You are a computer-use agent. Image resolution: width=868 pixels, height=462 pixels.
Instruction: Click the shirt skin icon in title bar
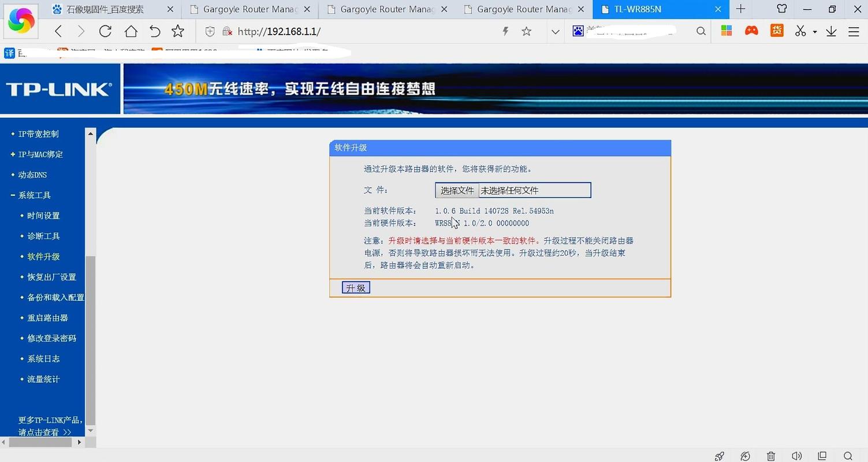point(782,9)
